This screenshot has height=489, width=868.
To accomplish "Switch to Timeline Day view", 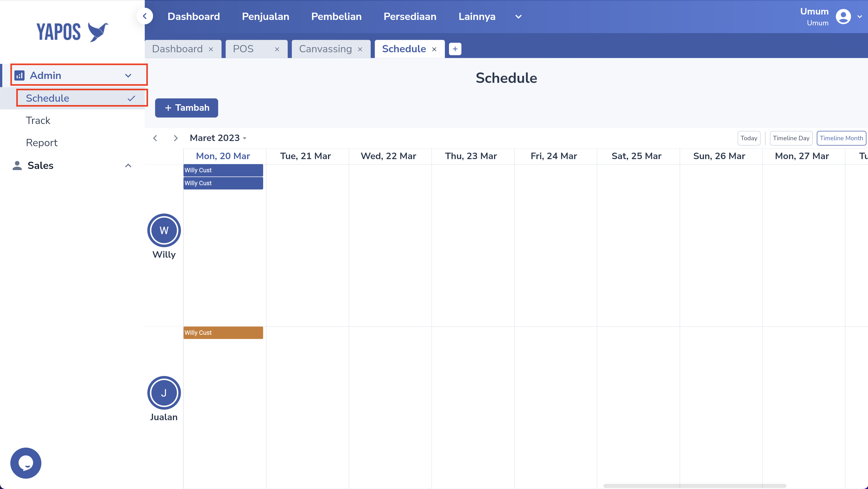I will (x=791, y=138).
